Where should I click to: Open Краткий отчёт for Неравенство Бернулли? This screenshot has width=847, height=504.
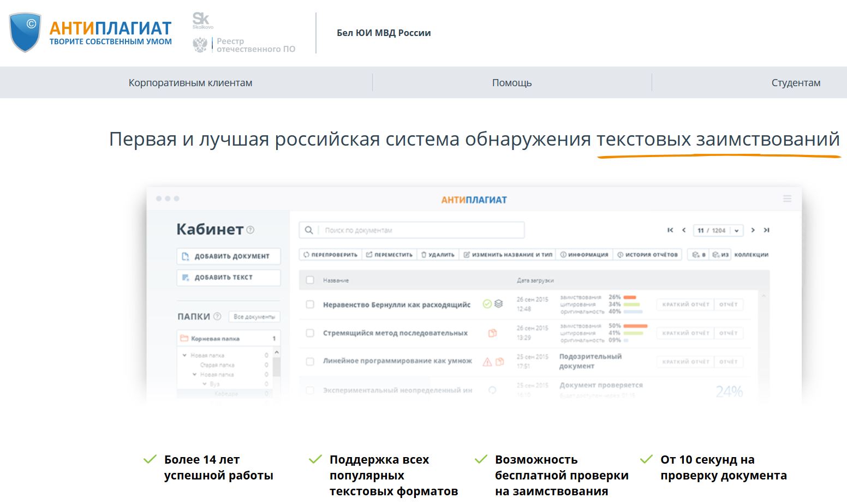point(685,304)
